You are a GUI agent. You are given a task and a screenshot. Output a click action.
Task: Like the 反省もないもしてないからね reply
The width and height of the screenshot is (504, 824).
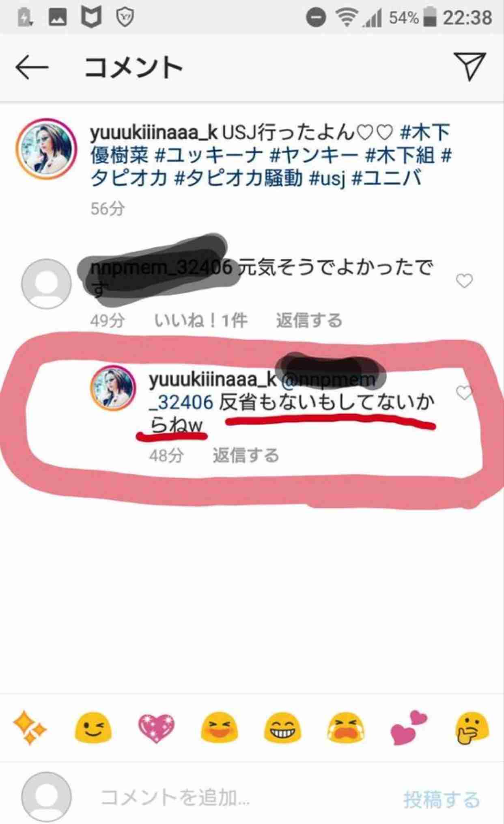click(464, 392)
